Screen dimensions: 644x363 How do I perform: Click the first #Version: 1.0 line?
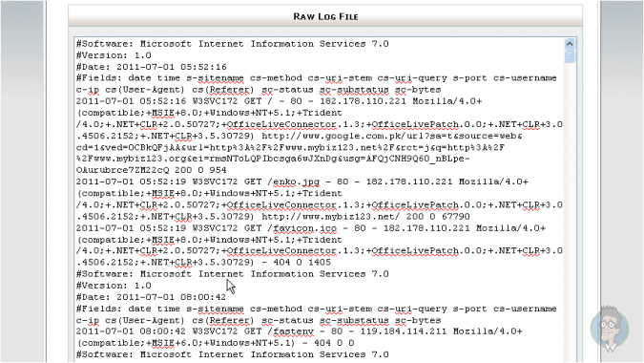(114, 55)
